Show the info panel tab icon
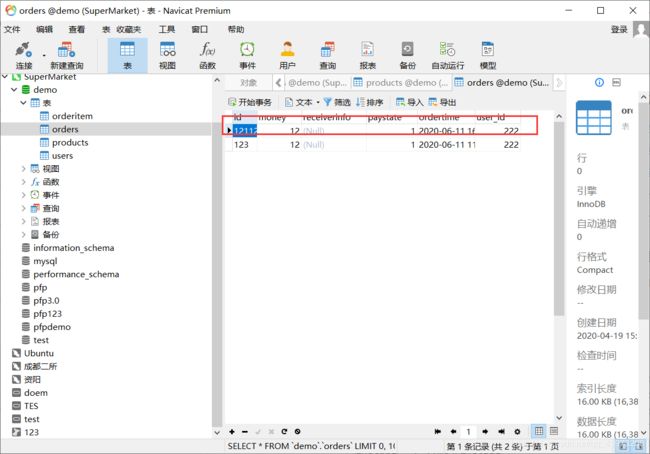Screen dimensions: 650x454 click(x=599, y=83)
